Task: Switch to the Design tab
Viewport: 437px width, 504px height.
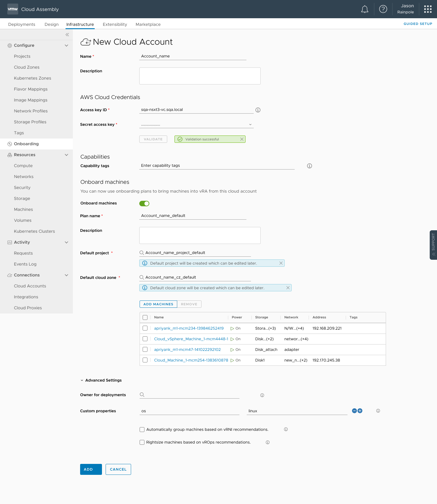Action: [52, 24]
